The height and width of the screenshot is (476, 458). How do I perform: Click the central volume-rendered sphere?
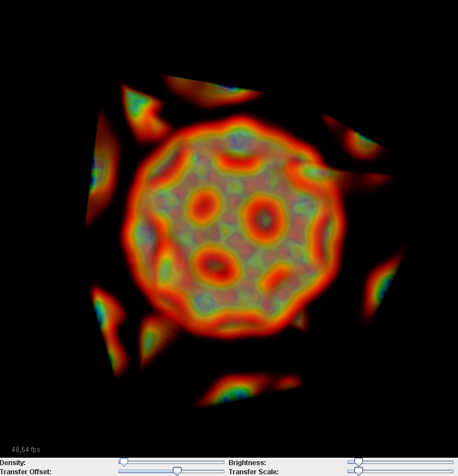coord(233,226)
